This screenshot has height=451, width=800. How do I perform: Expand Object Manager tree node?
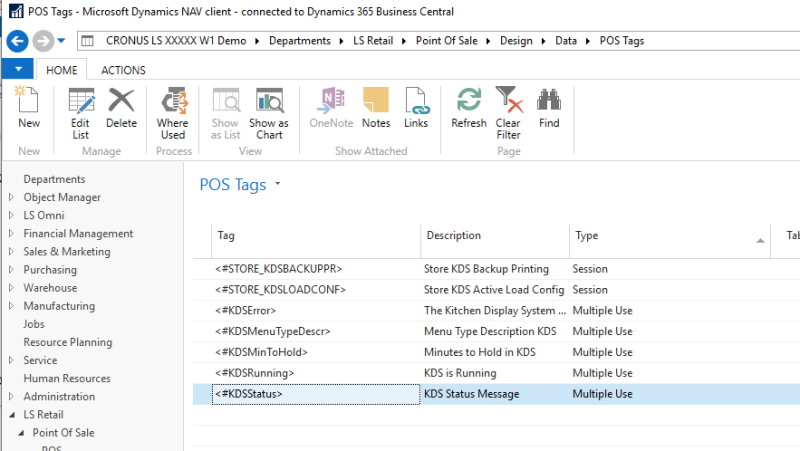(x=11, y=197)
